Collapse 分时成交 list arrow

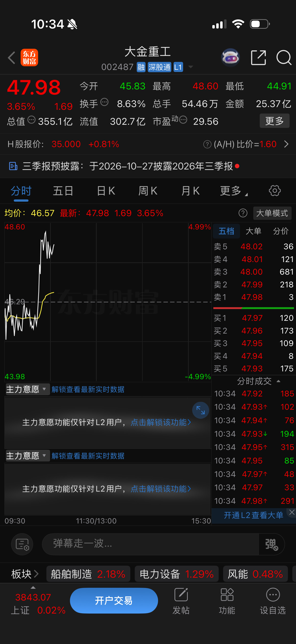tap(279, 381)
